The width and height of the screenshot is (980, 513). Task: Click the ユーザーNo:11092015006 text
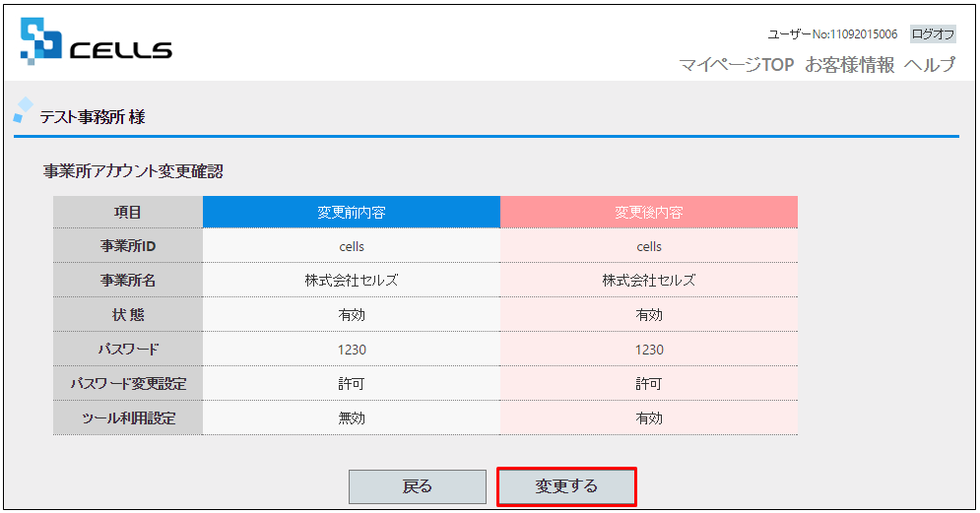pyautogui.click(x=832, y=34)
